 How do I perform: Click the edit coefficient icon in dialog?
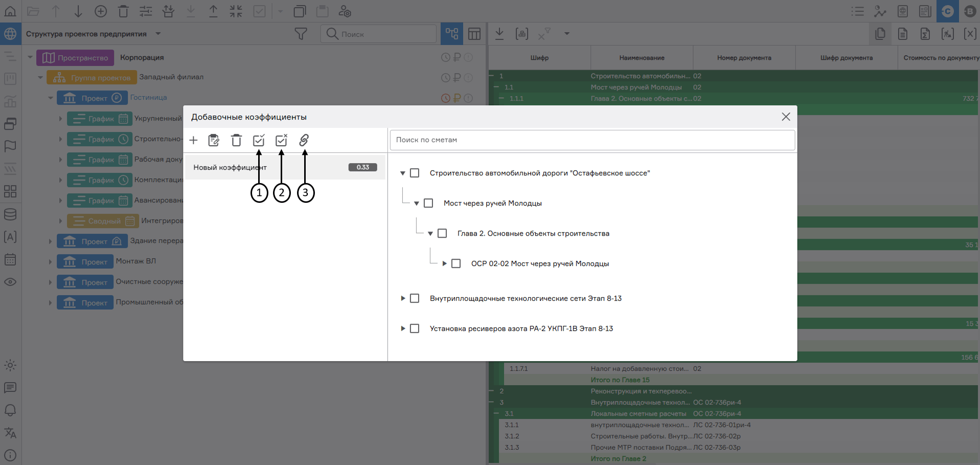(214, 140)
